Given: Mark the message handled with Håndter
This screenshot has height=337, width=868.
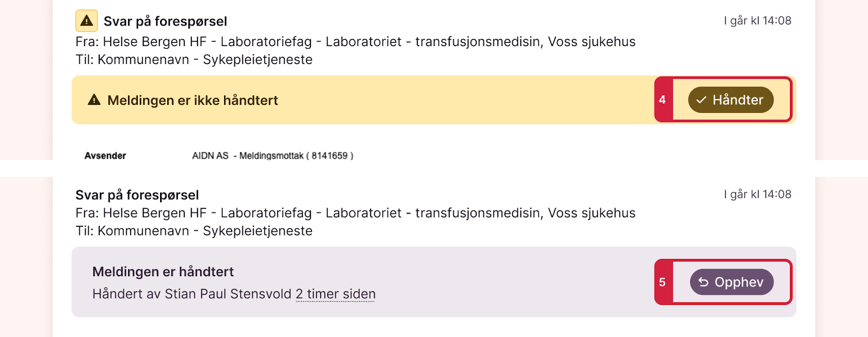Looking at the screenshot, I should pyautogui.click(x=731, y=100).
